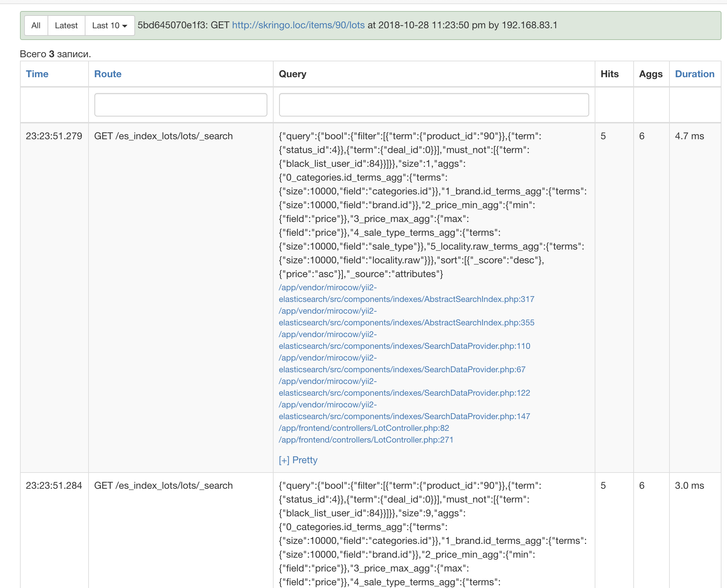The image size is (727, 588).
Task: Sort table by Route column
Action: click(108, 74)
